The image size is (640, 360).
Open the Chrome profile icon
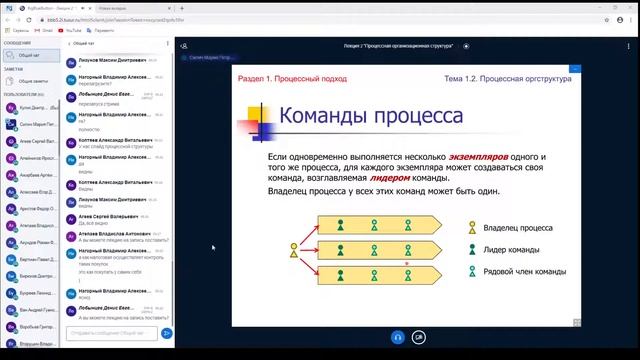620,20
